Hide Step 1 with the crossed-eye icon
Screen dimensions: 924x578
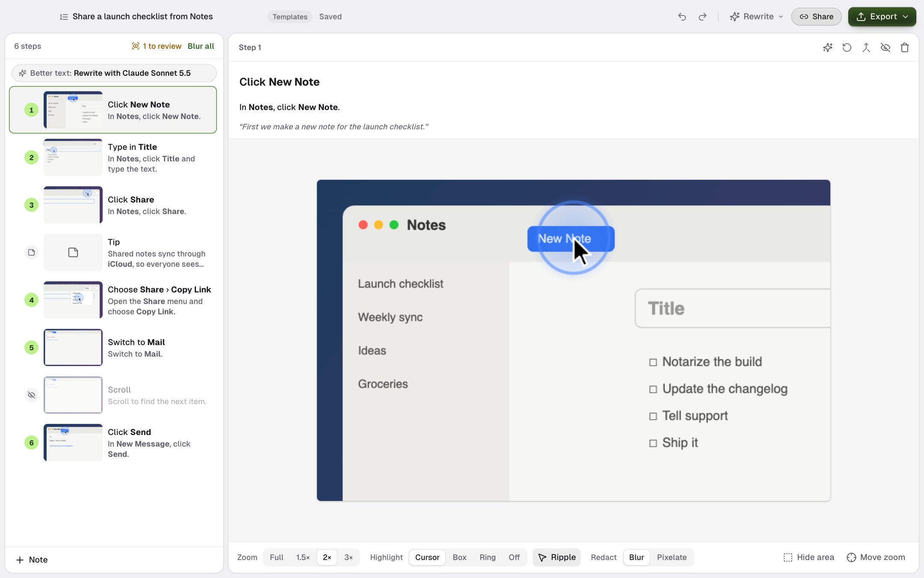[885, 48]
